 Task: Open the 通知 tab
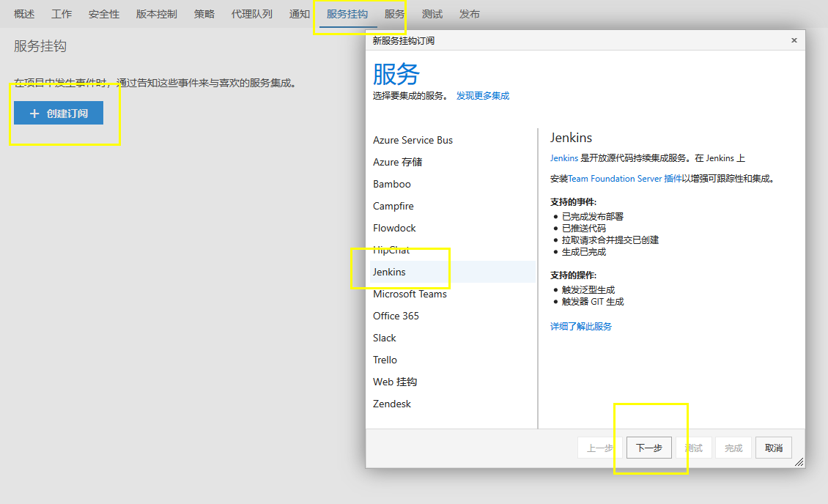pos(300,14)
